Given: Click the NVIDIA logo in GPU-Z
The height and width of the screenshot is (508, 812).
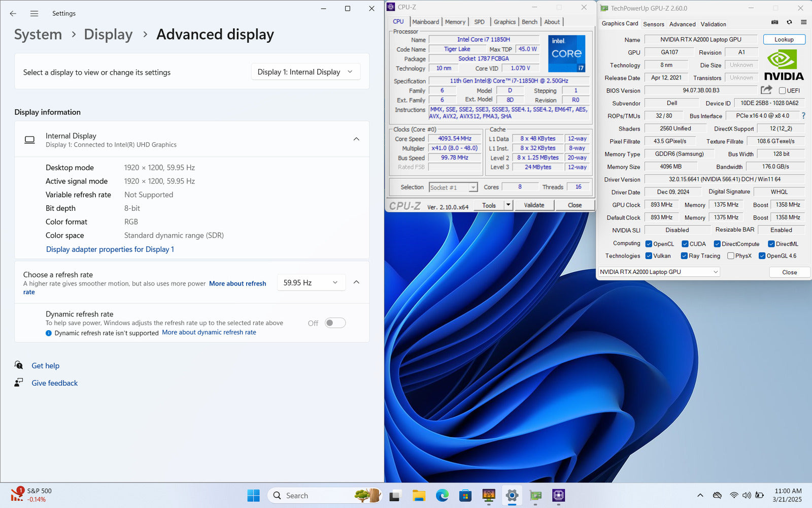Looking at the screenshot, I should 784,65.
